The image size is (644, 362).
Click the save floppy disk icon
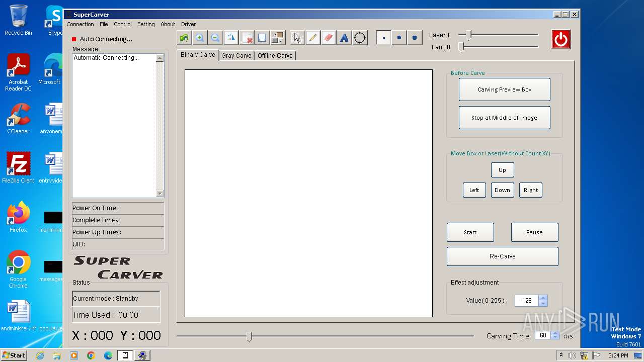pos(262,38)
